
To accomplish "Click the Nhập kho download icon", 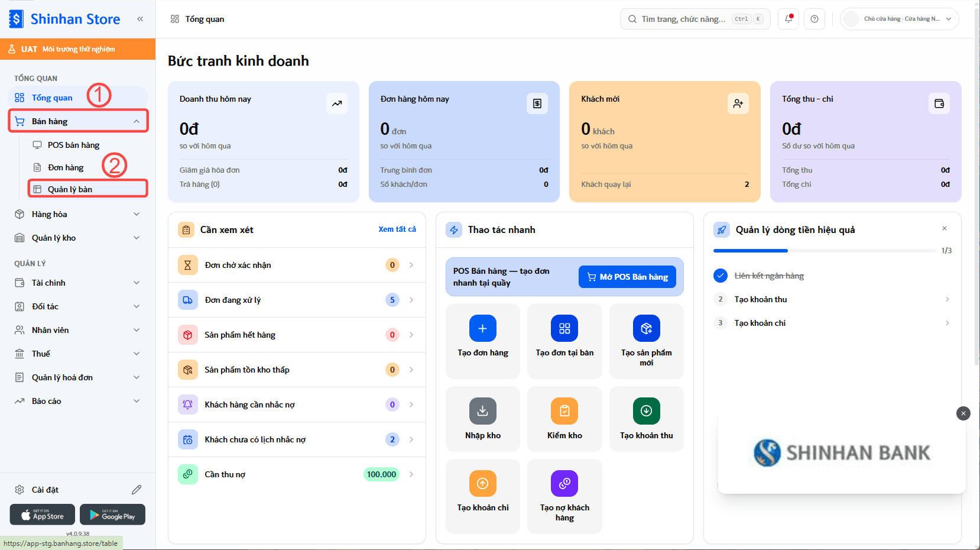I will pos(483,411).
